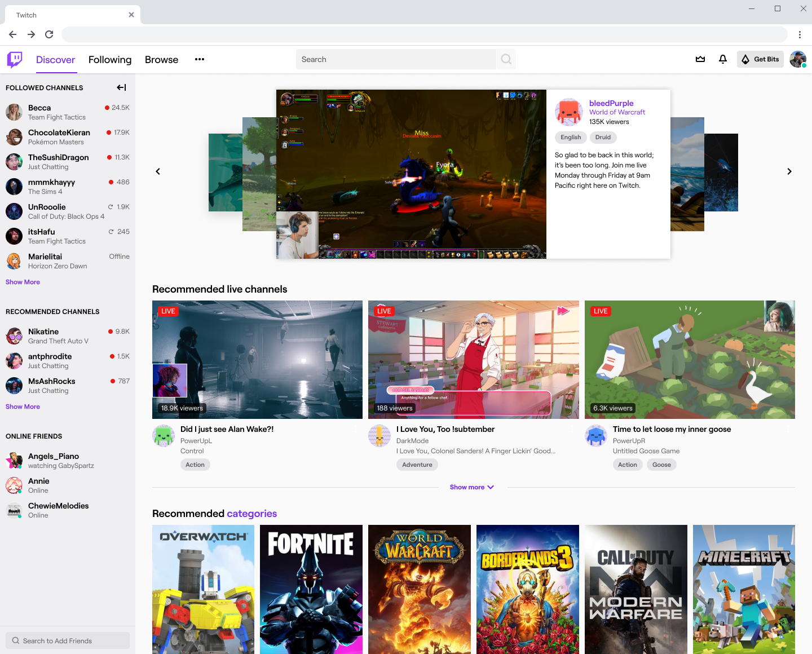Open the Borderlands 3 category cover

coord(528,589)
